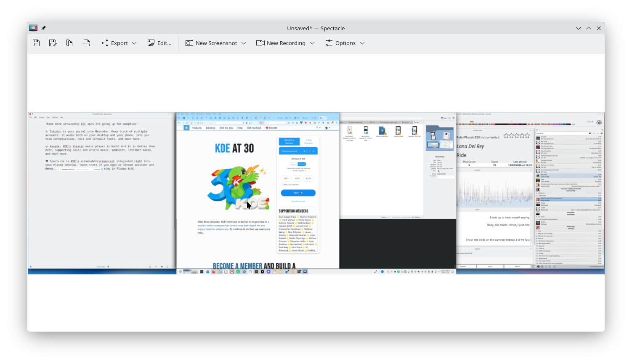Open the annotation editor via Edit...
The image size is (632, 364).
click(159, 43)
